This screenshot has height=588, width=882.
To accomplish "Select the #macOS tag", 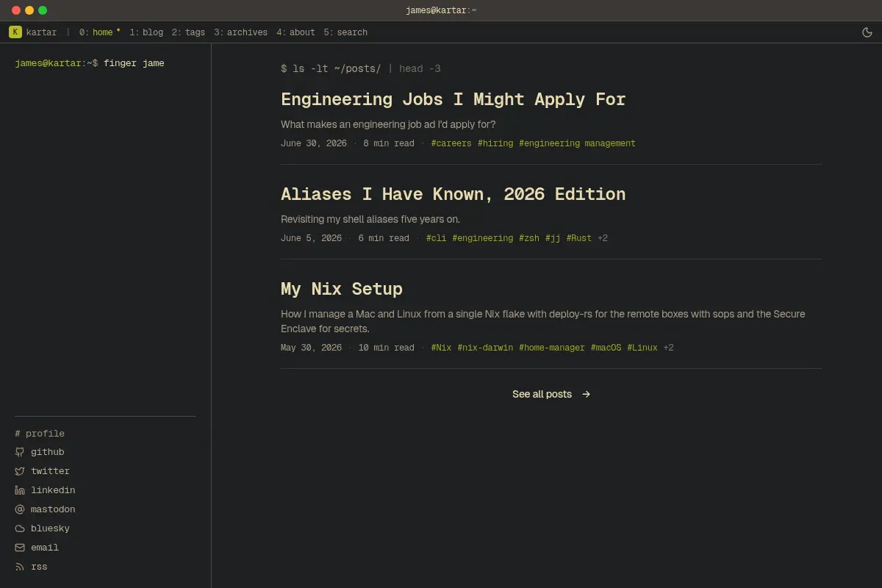I will [606, 348].
